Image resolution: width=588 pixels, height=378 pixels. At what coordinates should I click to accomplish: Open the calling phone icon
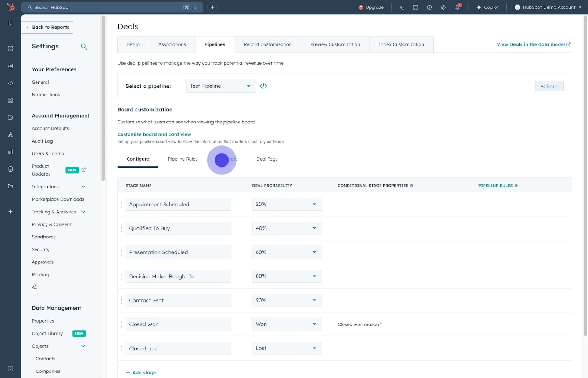pyautogui.click(x=402, y=7)
